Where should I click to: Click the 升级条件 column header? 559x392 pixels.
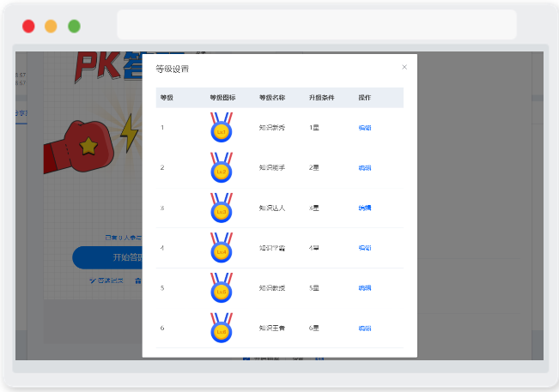(321, 98)
